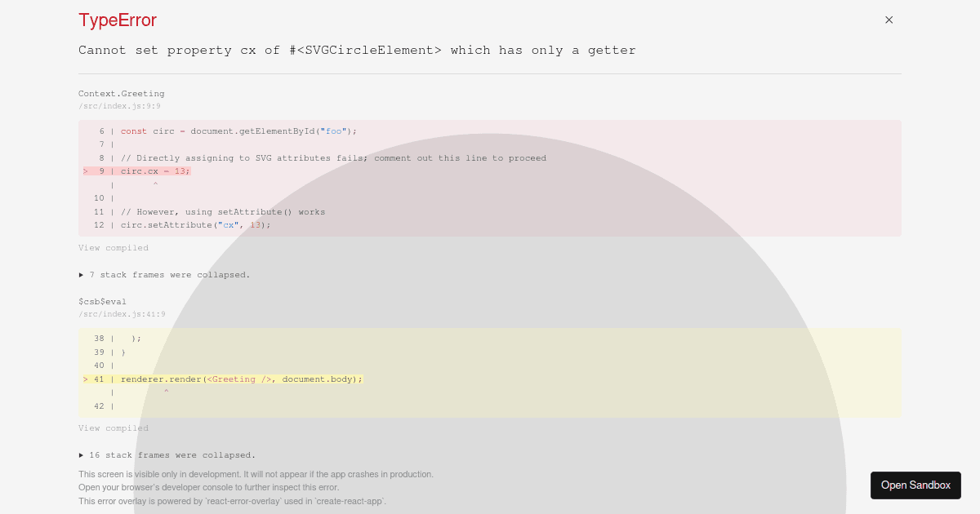
Task: Expand the 7 collapsed stack frames
Action: click(164, 275)
